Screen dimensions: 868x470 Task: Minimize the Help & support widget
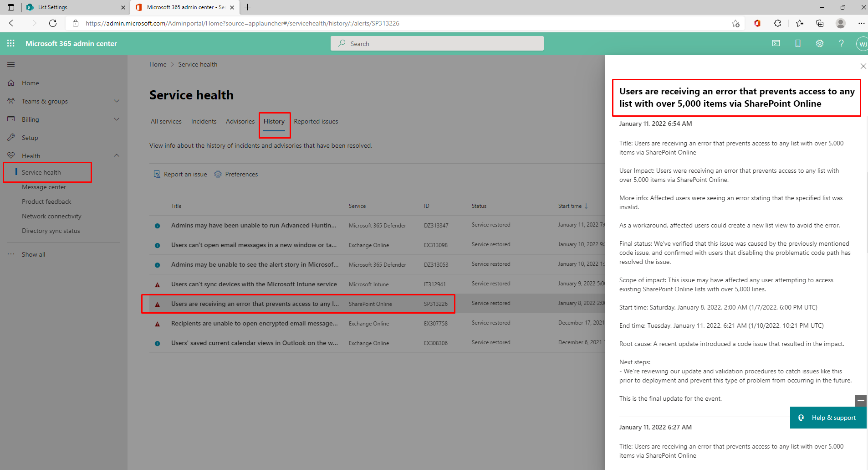pos(861,400)
